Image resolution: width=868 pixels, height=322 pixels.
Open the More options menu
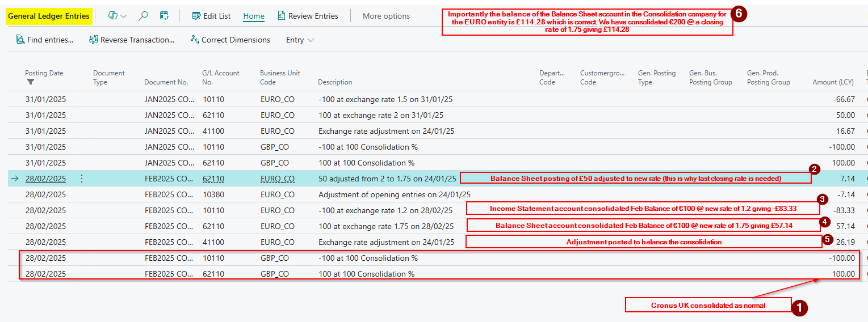click(x=386, y=16)
